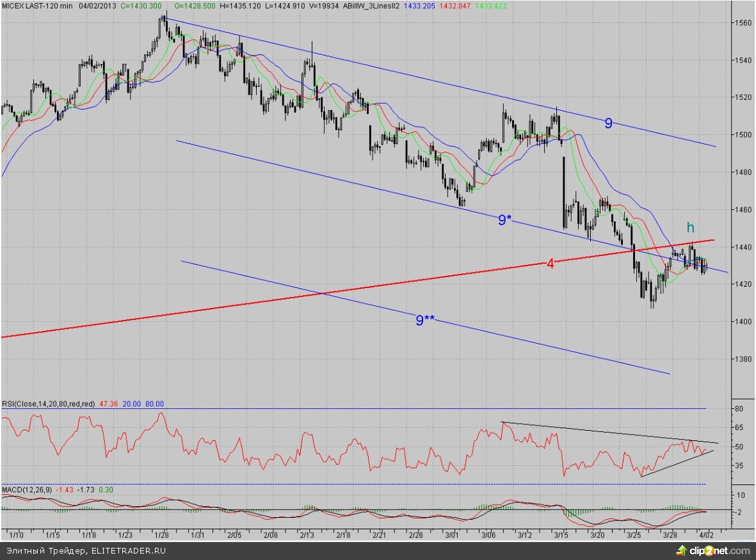Click the 4/02 date on time axis
This screenshot has height=560, width=756.
[705, 534]
